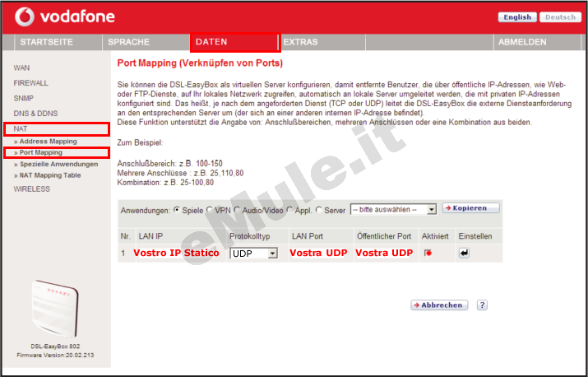The width and height of the screenshot is (588, 377).
Task: Click the Kopieren button
Action: click(x=471, y=208)
